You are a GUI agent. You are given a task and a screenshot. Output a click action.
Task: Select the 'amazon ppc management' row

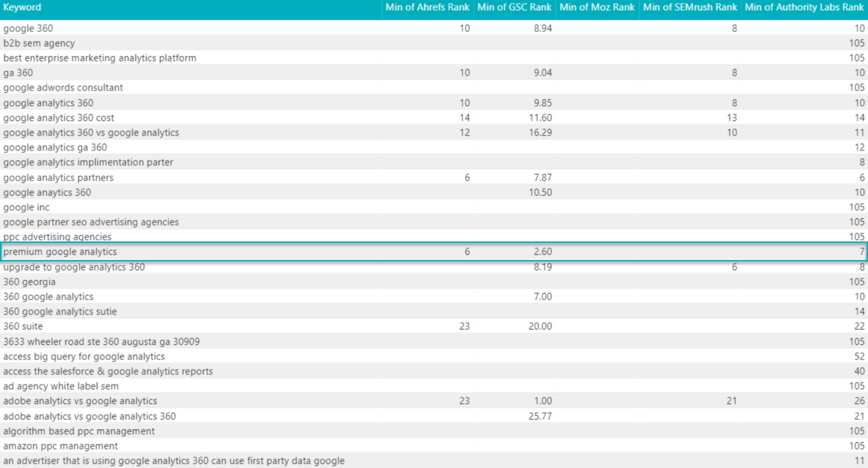click(60, 446)
